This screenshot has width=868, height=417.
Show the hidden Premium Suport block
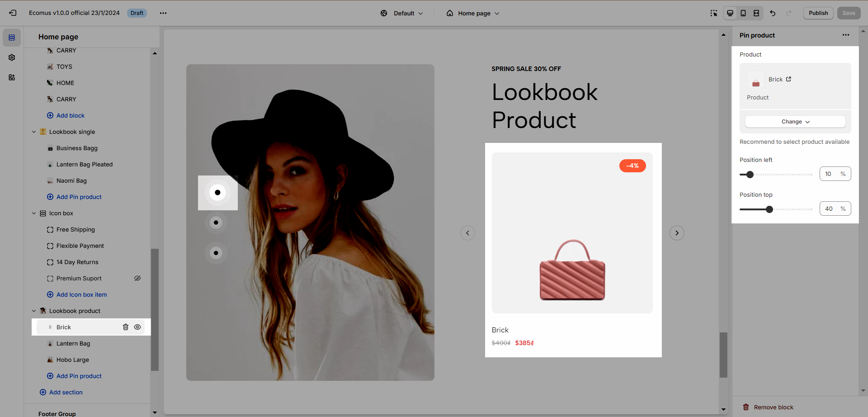click(x=137, y=278)
